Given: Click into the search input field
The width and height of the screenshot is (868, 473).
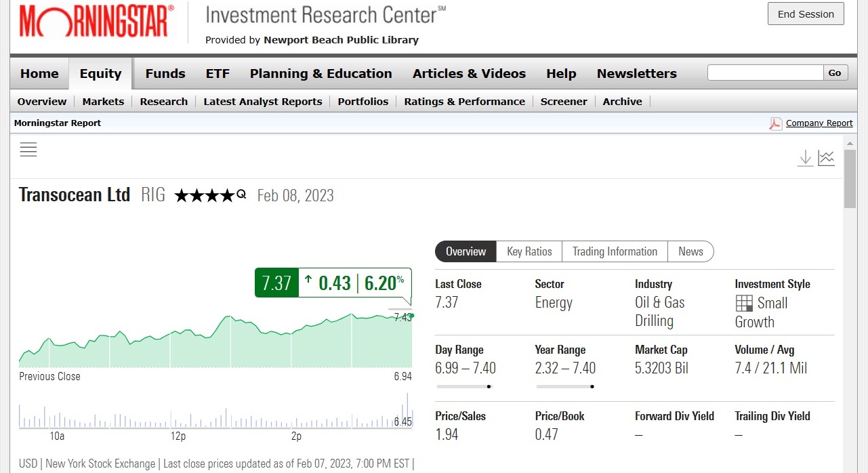Looking at the screenshot, I should coord(765,73).
